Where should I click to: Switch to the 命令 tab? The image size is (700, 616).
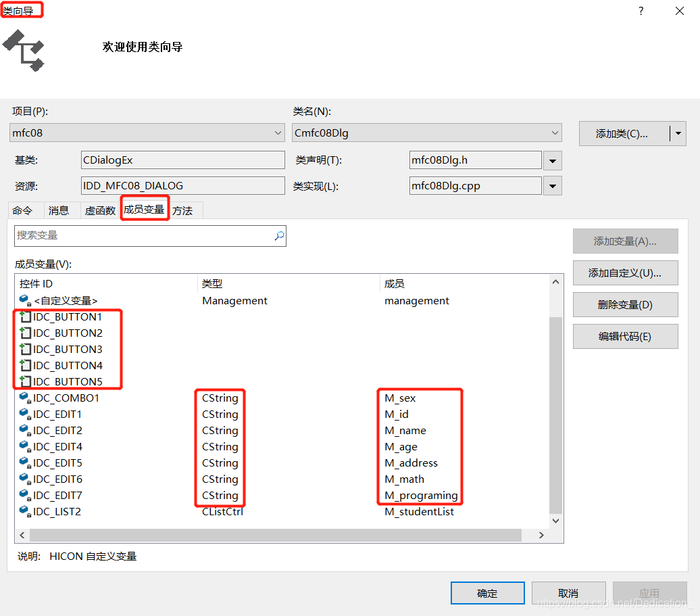click(x=22, y=210)
